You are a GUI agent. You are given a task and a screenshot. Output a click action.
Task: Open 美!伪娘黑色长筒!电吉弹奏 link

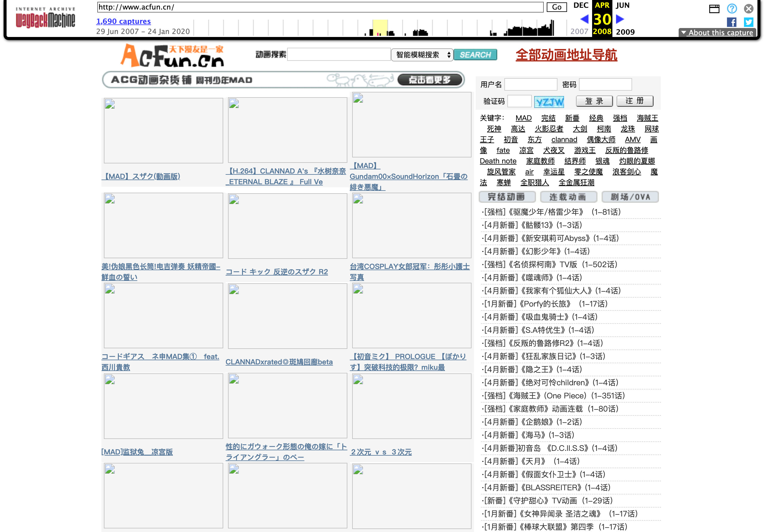tap(161, 272)
